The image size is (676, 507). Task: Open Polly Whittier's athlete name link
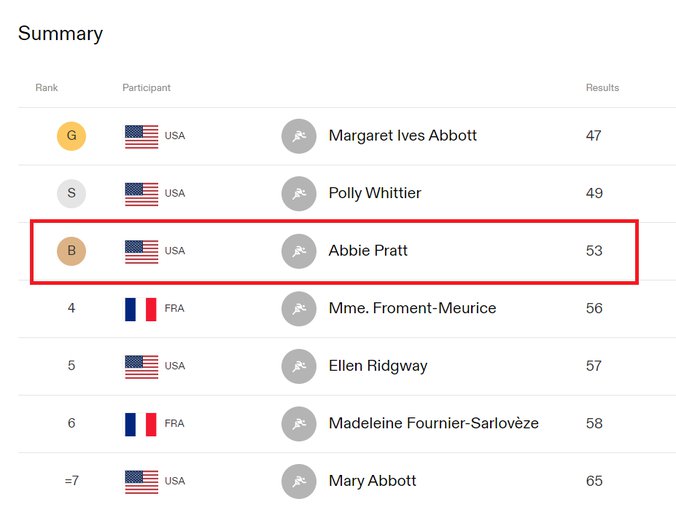(x=375, y=193)
